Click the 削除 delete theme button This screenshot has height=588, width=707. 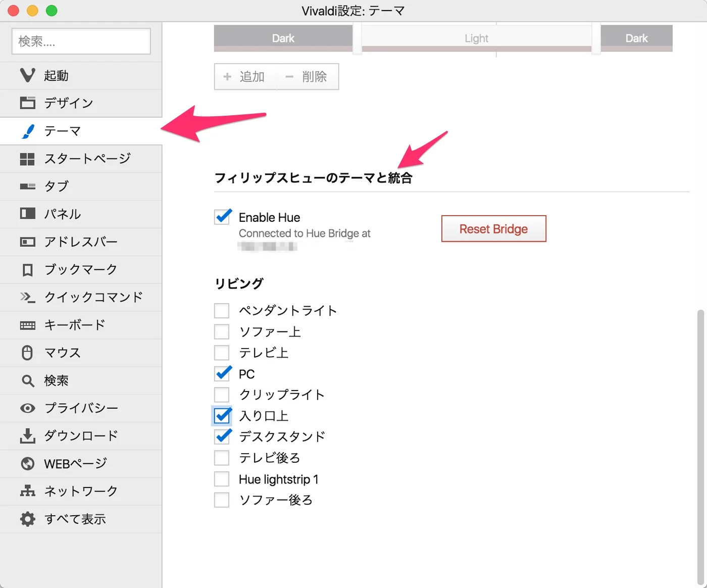pyautogui.click(x=308, y=77)
